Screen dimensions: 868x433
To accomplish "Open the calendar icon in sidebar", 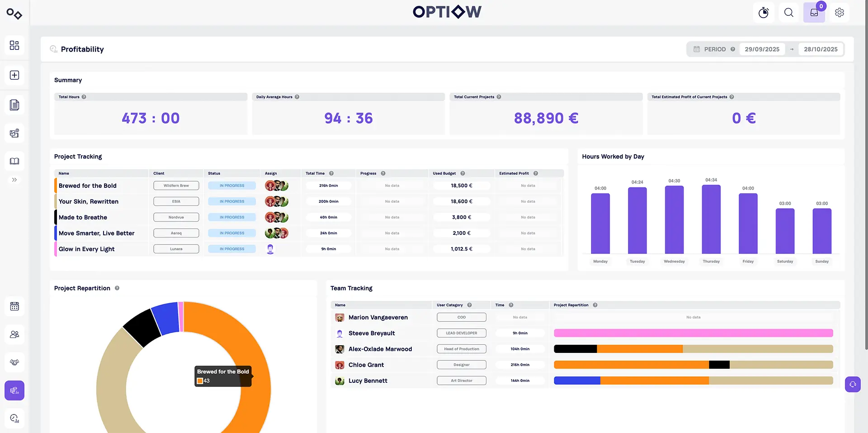I will (x=14, y=306).
